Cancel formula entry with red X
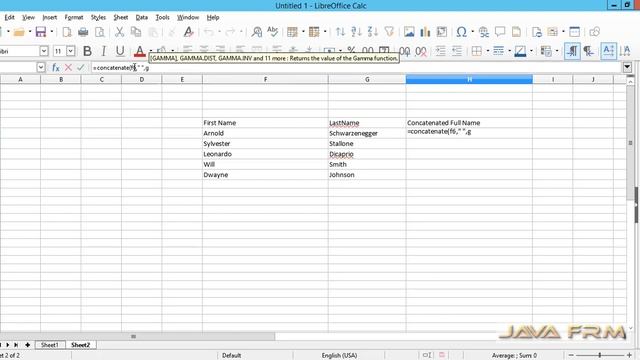Screen dimensions: 640x360 coord(68,68)
